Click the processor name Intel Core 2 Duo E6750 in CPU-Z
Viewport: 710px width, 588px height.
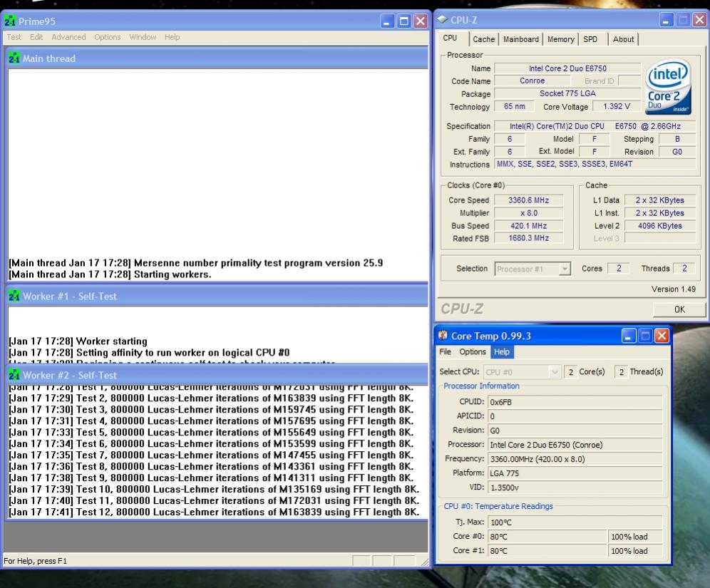pos(567,68)
